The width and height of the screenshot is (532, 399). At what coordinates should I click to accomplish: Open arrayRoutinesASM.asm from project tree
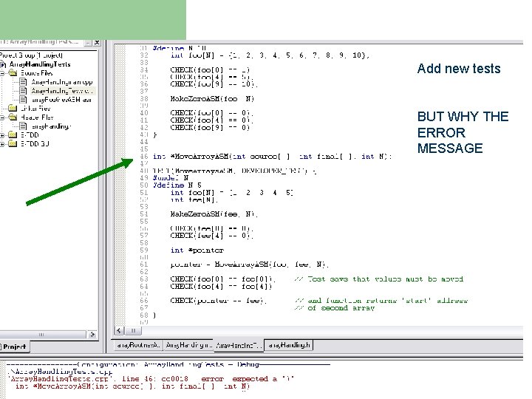[x=61, y=100]
